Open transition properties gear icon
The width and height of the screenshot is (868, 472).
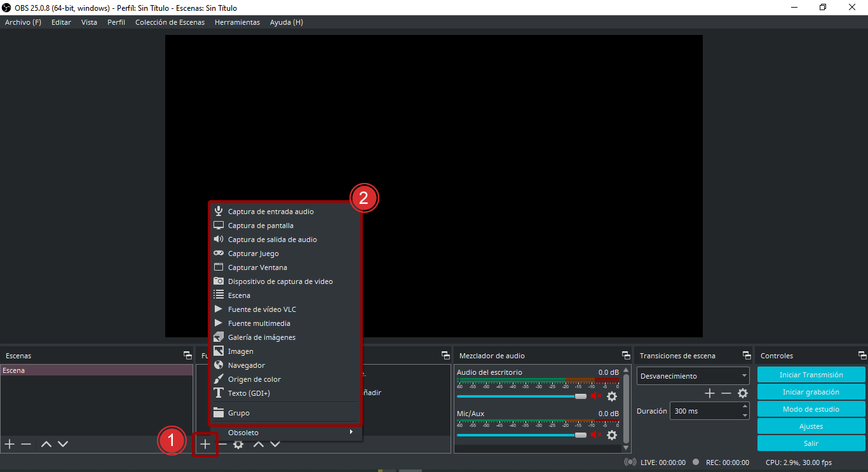coord(743,393)
